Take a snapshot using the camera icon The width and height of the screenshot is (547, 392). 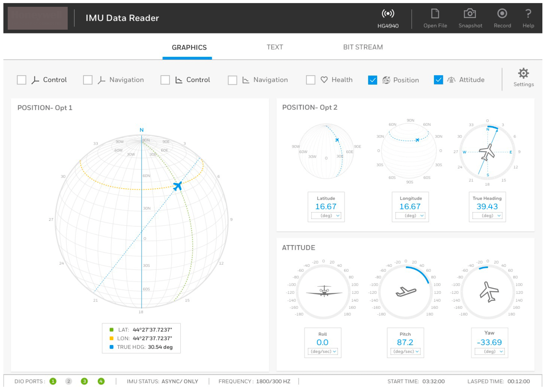point(470,14)
